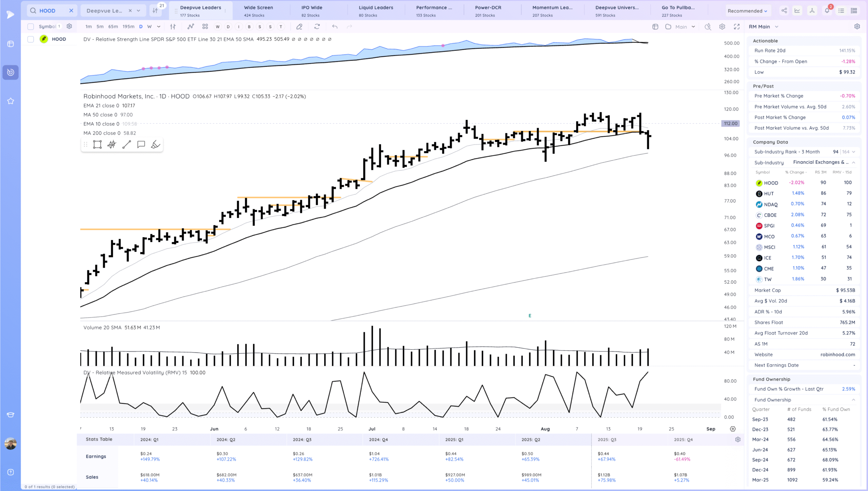Open the Recommended dropdown
Viewport: 868px width, 491px height.
tap(747, 11)
